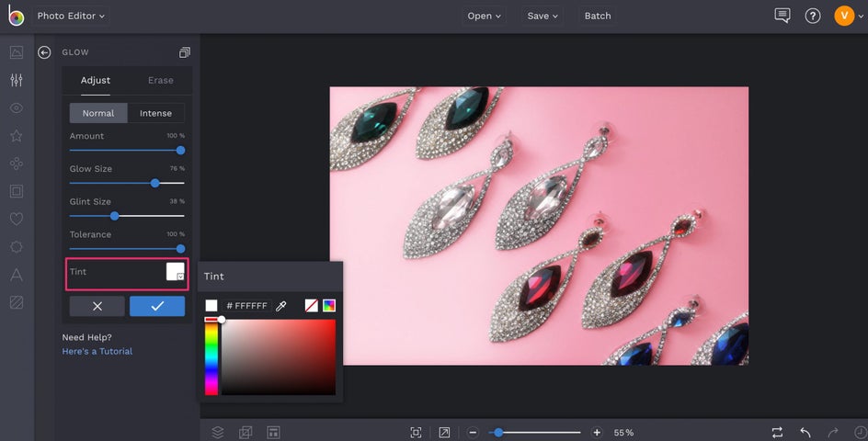Click the compare swap arrows icon
868x441 pixels.
[x=777, y=432]
